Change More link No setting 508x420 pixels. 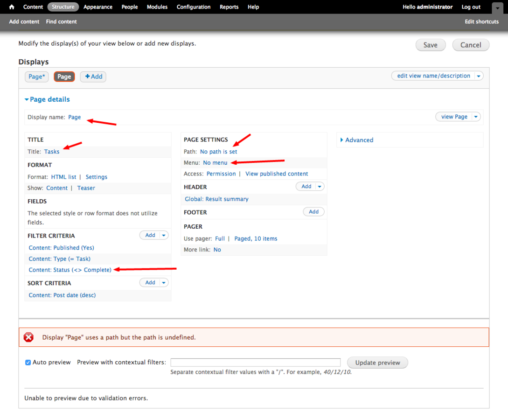coord(217,250)
